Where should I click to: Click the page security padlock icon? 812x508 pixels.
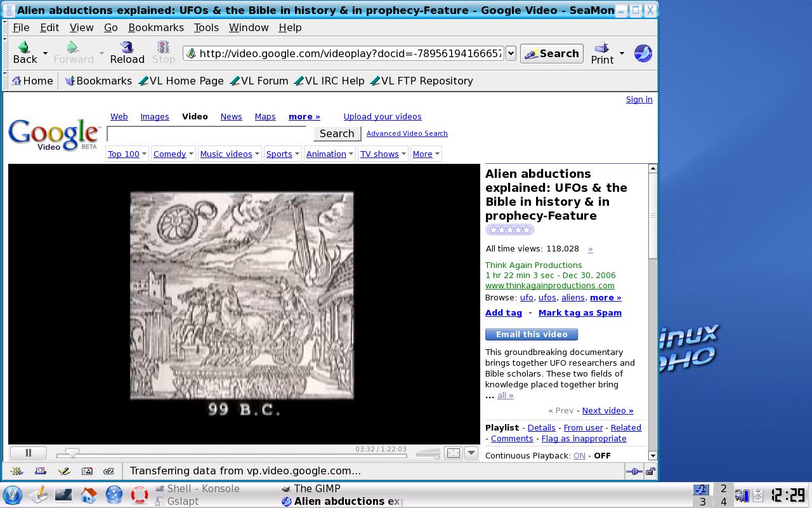[x=650, y=471]
